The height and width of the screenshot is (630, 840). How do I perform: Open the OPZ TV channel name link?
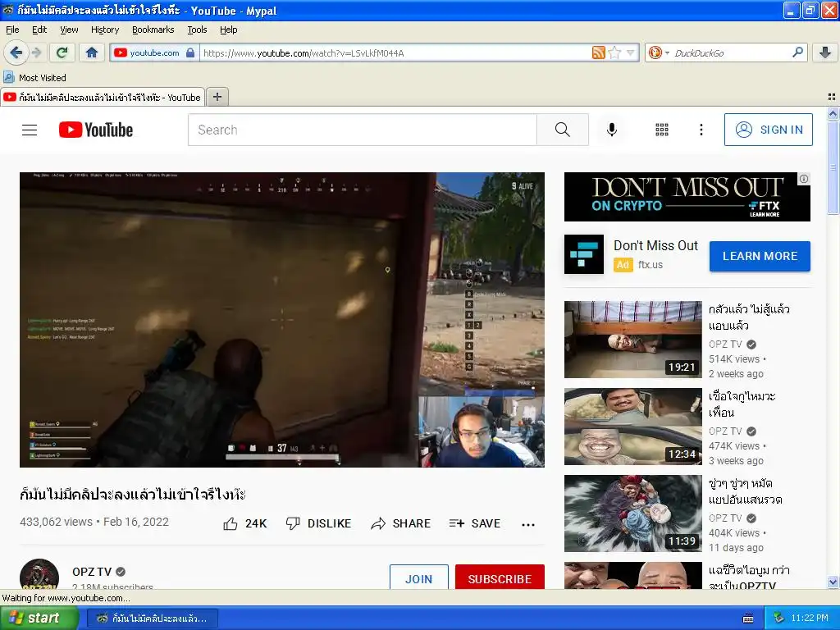92,572
